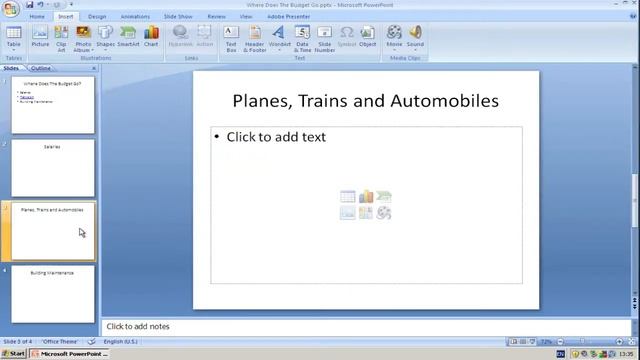The width and height of the screenshot is (640, 360).
Task: Click placeholder Insert Picture from File icon
Action: [x=347, y=213]
